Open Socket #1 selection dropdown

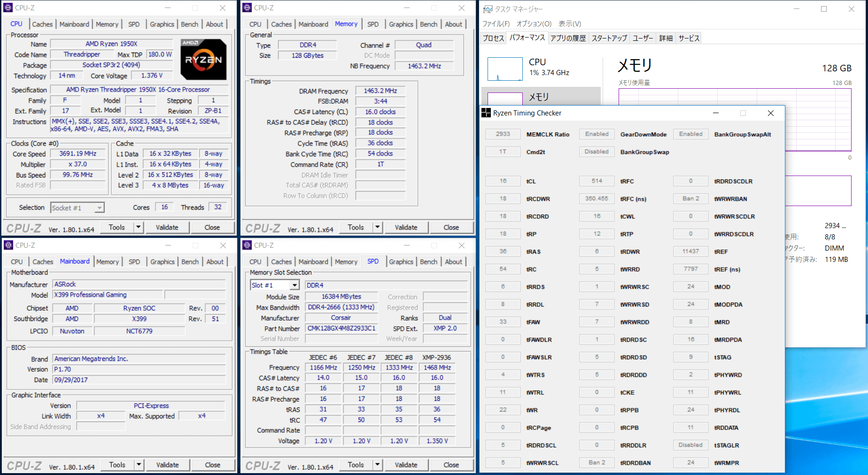click(100, 207)
